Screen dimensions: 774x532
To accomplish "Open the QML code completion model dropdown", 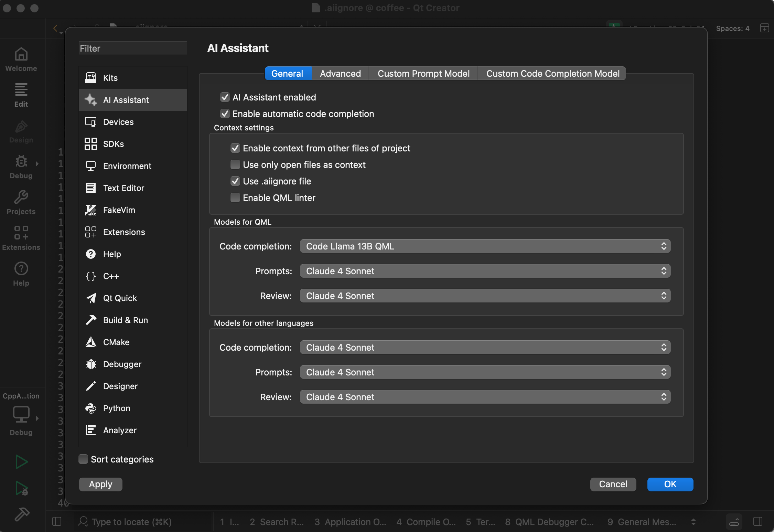I will coord(484,246).
